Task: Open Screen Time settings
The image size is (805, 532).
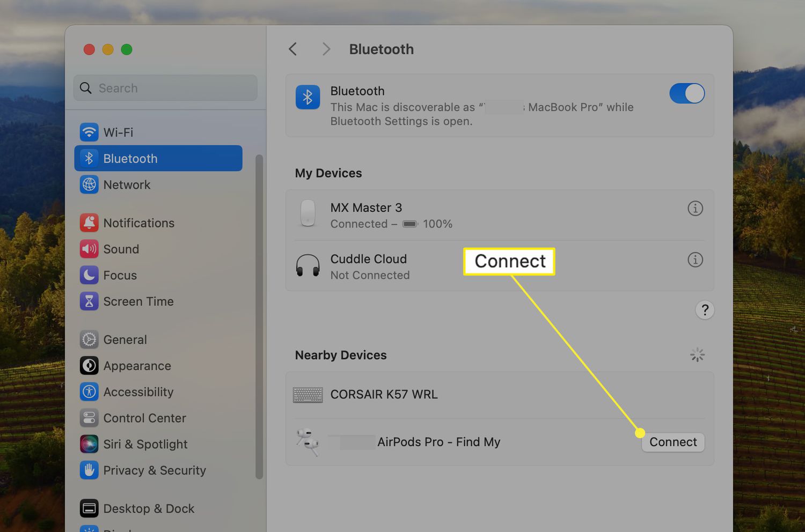Action: pyautogui.click(x=138, y=301)
